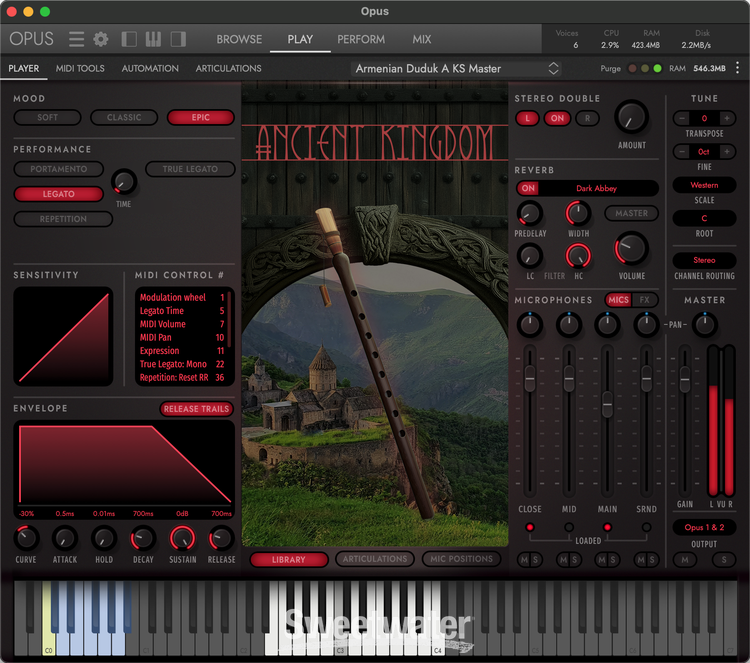The image size is (750, 663).
Task: Click the Reverb Volume knob
Action: click(631, 247)
